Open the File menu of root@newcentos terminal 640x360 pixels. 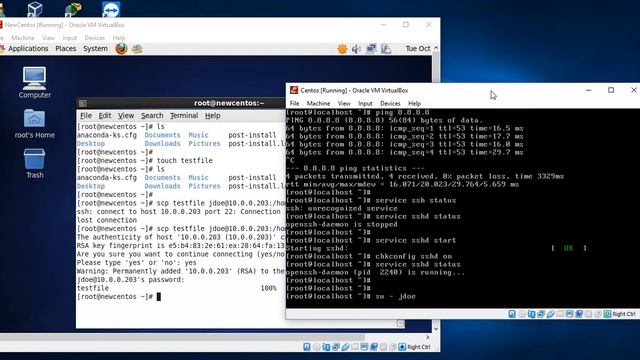86,116
